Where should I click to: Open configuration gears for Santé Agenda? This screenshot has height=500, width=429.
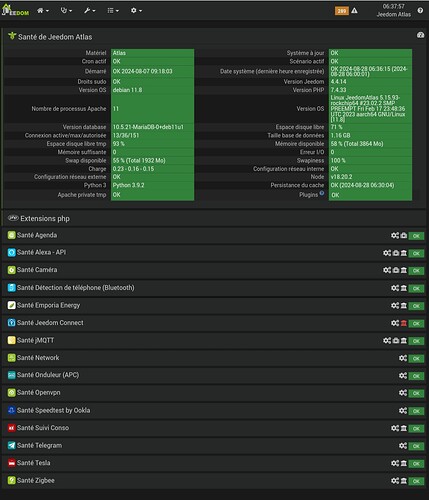point(395,236)
